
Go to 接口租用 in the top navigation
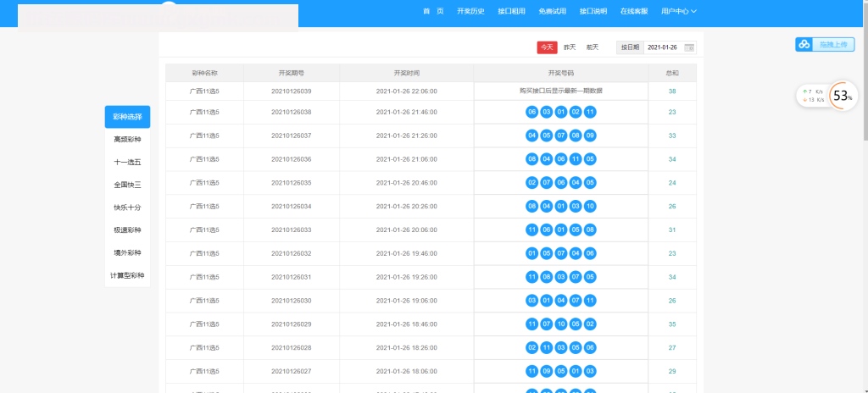click(511, 11)
